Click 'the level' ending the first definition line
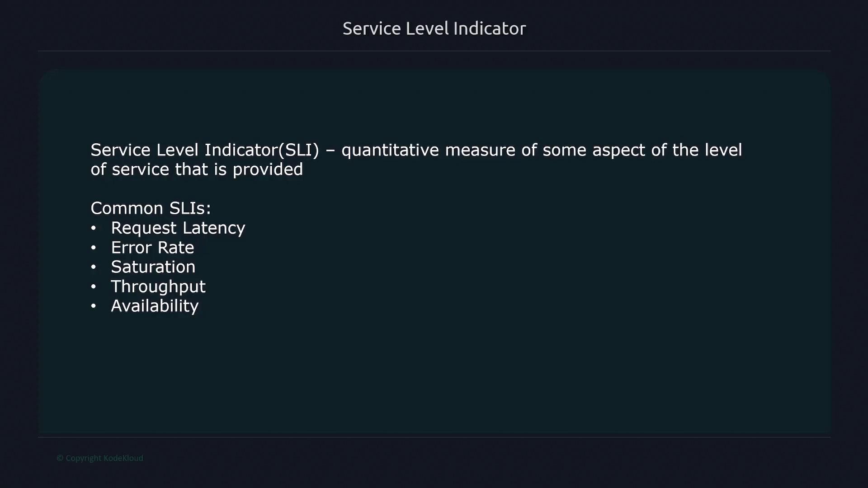This screenshot has width=868, height=488. click(707, 150)
